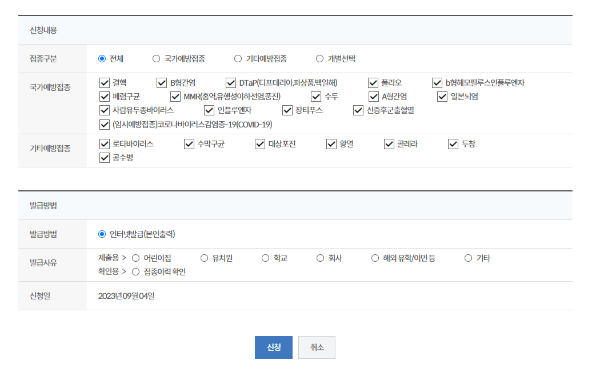Screen dimensions: 600x374
Task: Click the 발급방법 section header text
Action: click(x=43, y=206)
